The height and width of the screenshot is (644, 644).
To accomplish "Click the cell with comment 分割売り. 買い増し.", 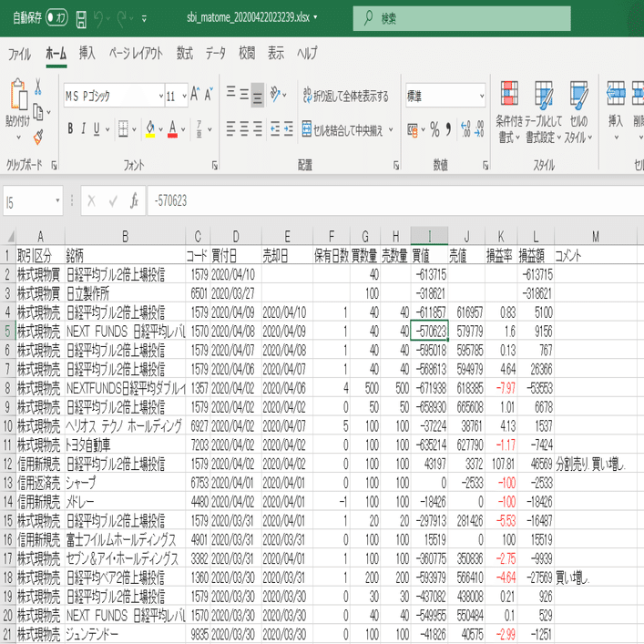I will pos(594,465).
